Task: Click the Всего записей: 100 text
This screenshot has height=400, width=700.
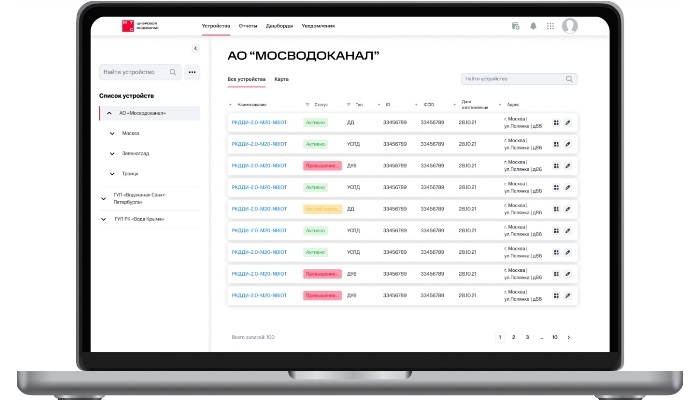Action: (x=253, y=337)
